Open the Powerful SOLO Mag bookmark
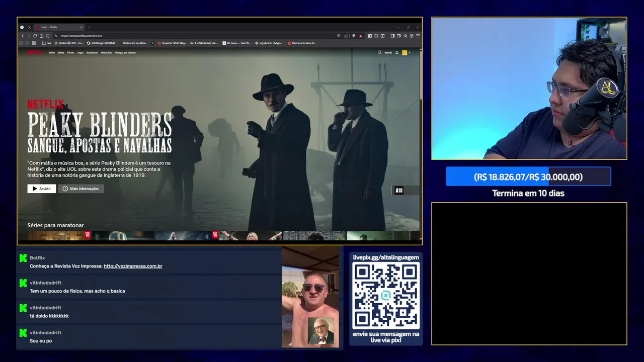 coord(172,43)
